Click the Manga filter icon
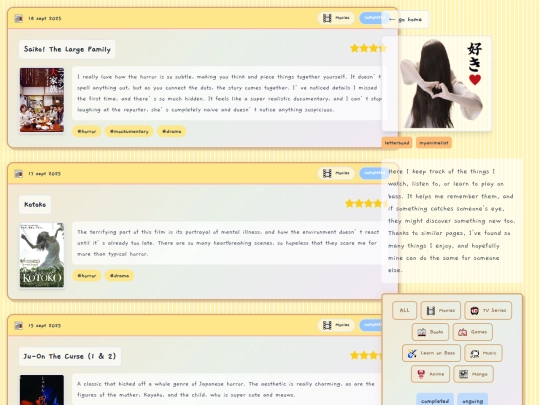Image resolution: width=540 pixels, height=405 pixels. click(464, 374)
